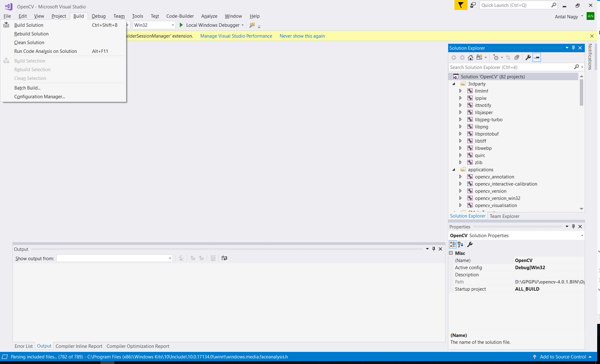
Task: Click Collapse All icon in Solution Explorer
Action: 517,58
